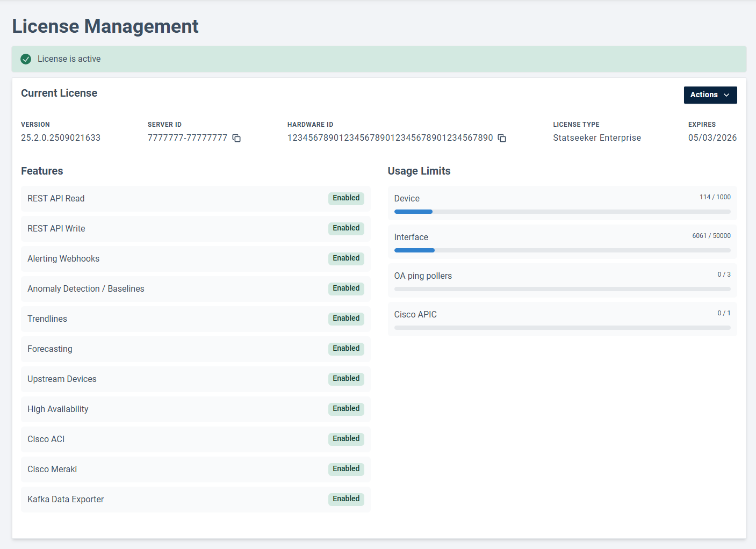The height and width of the screenshot is (549, 756).
Task: Click the Interface usage progress bar
Action: coord(562,250)
